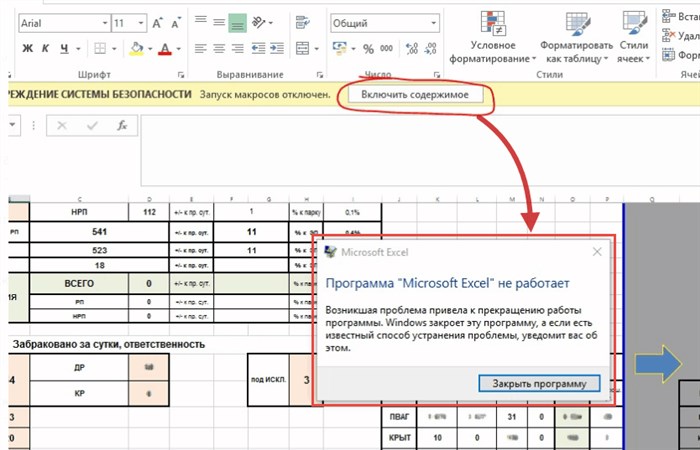Viewport: 700px width, 450px height.
Task: Open underline style dropdown arrow
Action: coord(78,49)
